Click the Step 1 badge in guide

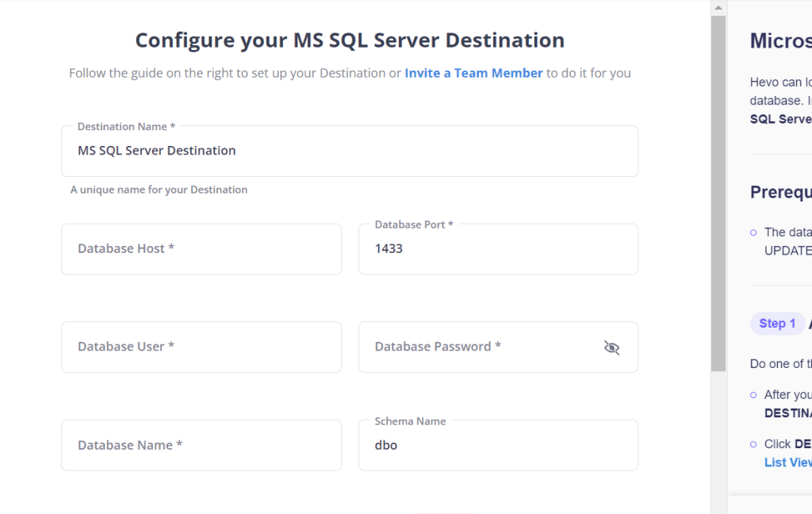click(777, 324)
